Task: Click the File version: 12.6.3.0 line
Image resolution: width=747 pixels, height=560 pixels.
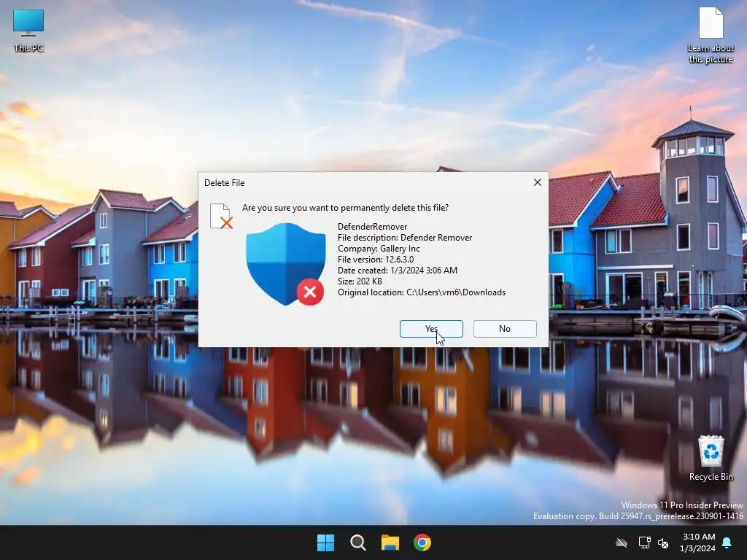Action: point(376,260)
